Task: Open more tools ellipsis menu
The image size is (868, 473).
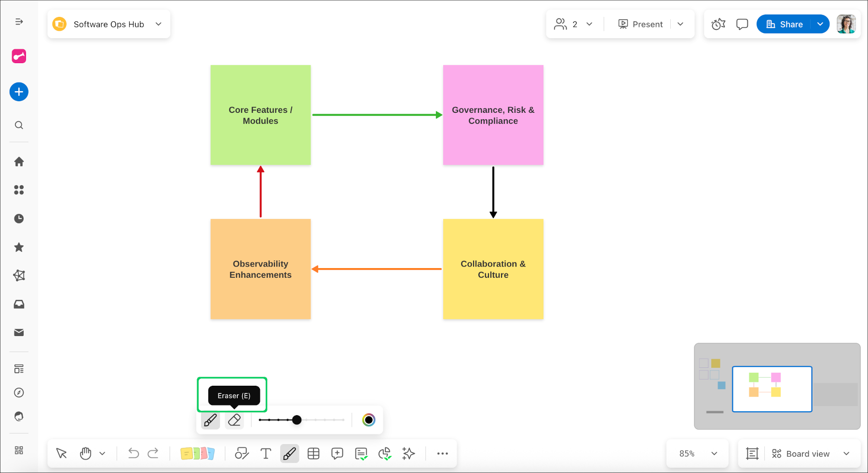Action: click(x=442, y=454)
